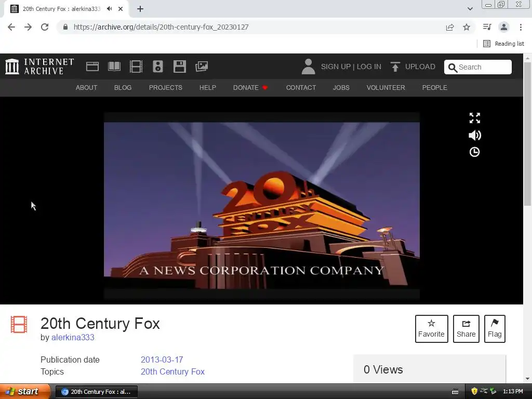
Task: Open uploader alerkina333 profile link
Action: [73, 337]
